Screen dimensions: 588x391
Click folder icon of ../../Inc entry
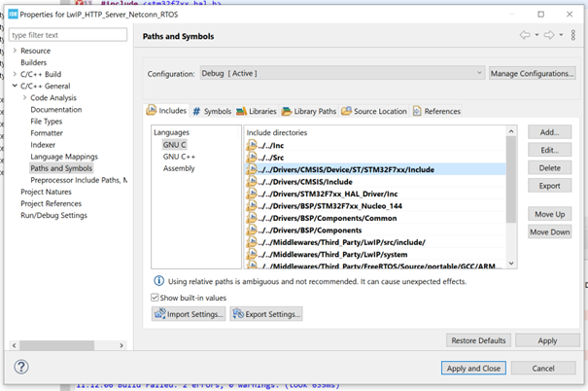(x=252, y=145)
